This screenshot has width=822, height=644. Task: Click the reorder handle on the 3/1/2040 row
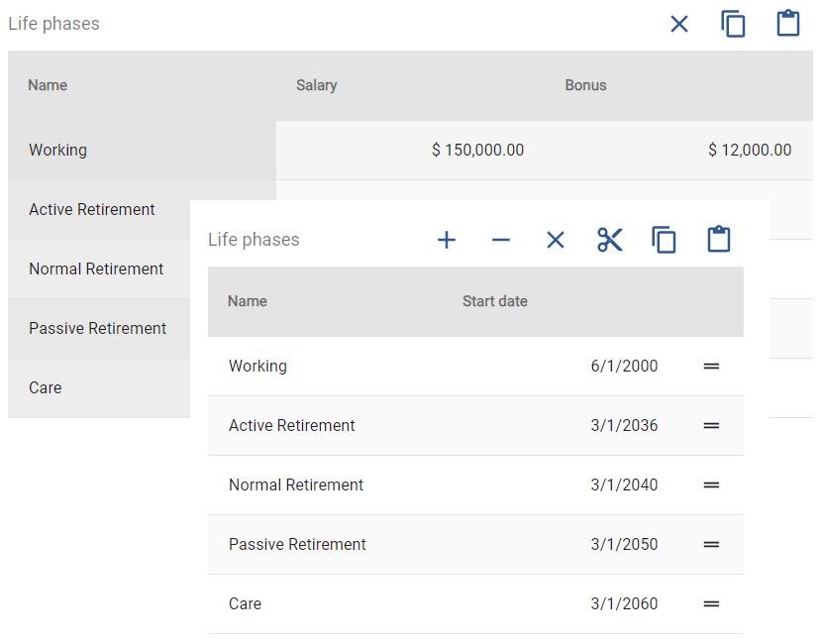coord(711,485)
